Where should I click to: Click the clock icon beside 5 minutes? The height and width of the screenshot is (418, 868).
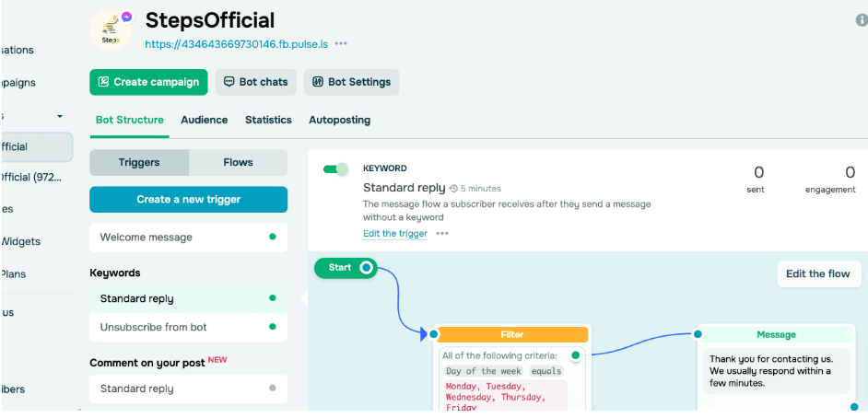point(453,188)
